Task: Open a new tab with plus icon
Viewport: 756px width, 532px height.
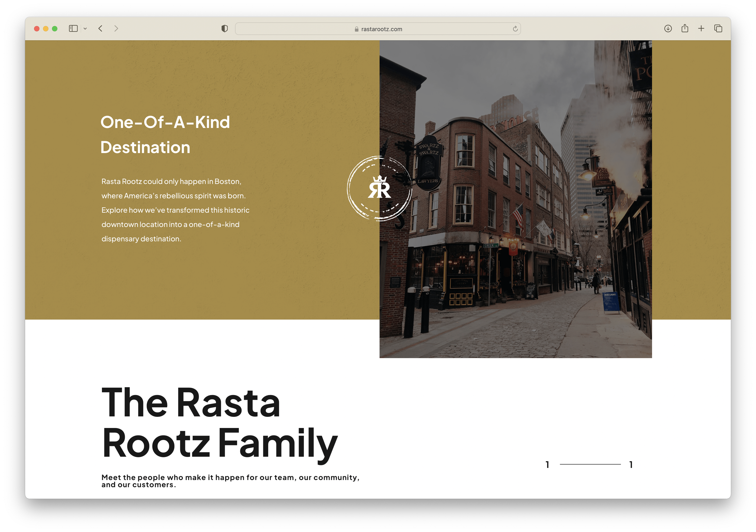Action: pos(701,29)
